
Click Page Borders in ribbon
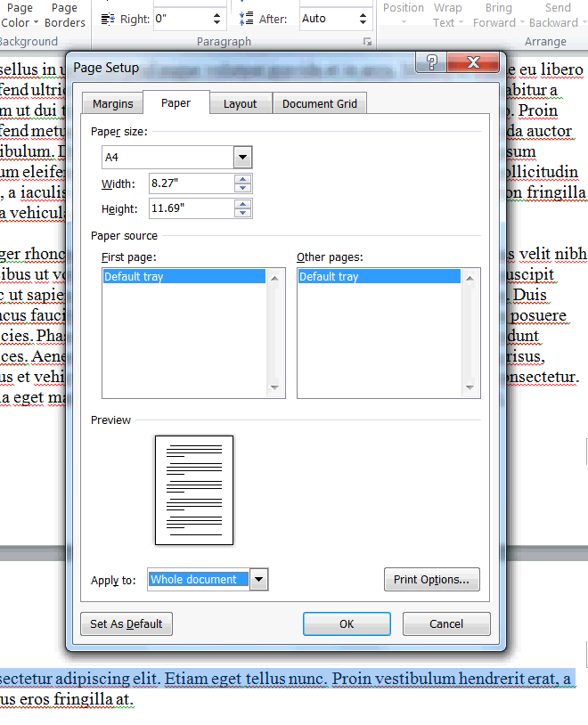point(65,15)
